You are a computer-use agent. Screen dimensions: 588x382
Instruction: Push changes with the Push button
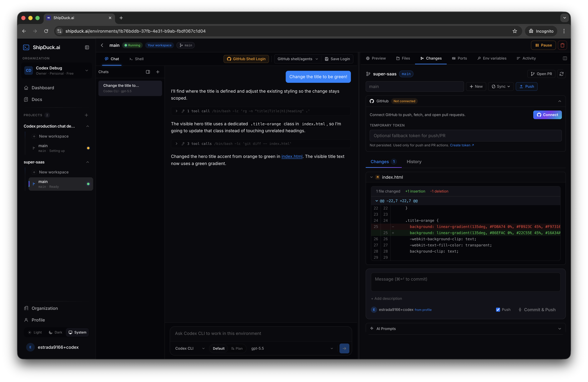coord(526,86)
